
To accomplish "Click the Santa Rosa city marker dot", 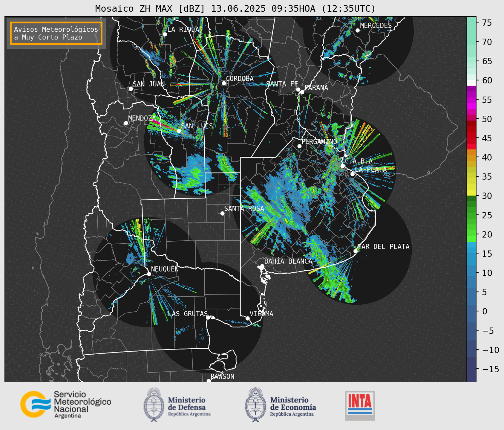I will click(x=222, y=213).
